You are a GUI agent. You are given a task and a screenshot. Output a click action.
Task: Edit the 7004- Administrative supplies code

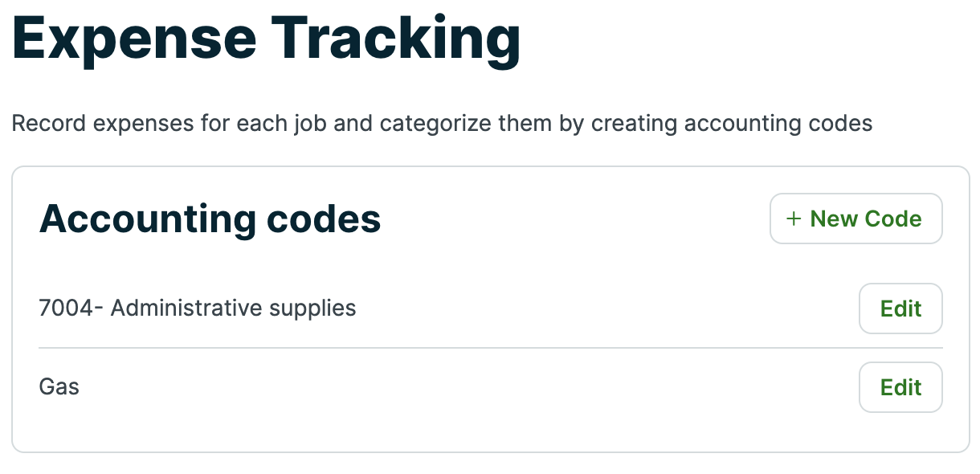(900, 309)
